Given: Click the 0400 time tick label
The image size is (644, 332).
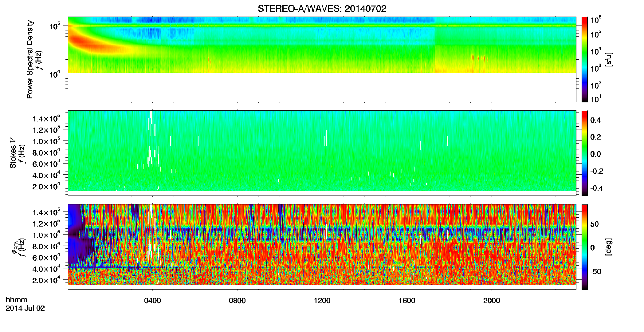Looking at the screenshot, I should click(x=152, y=301).
